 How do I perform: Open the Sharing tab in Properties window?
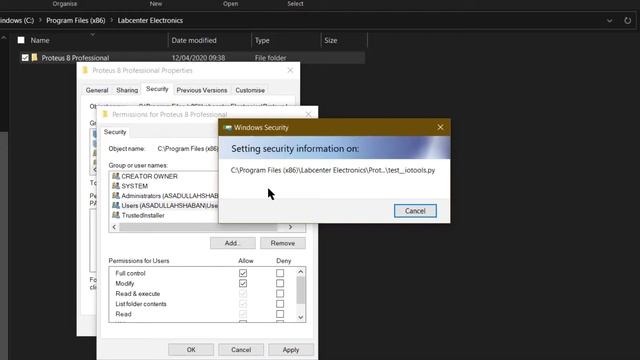(127, 90)
